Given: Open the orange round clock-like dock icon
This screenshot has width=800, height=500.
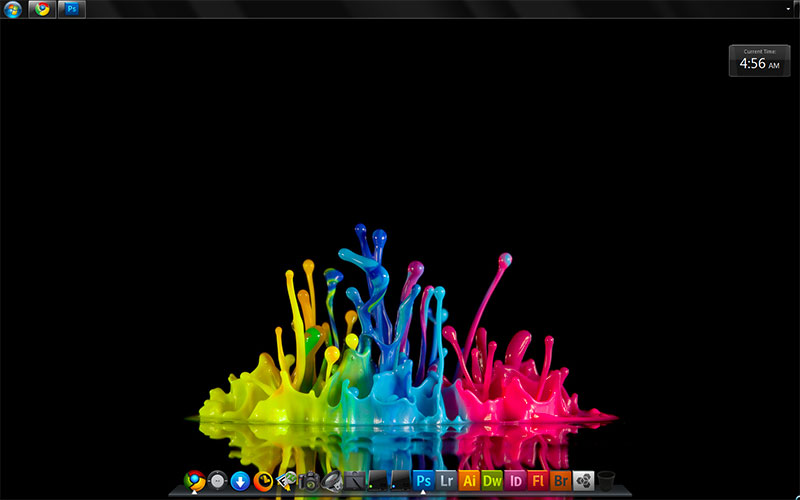Looking at the screenshot, I should click(263, 481).
